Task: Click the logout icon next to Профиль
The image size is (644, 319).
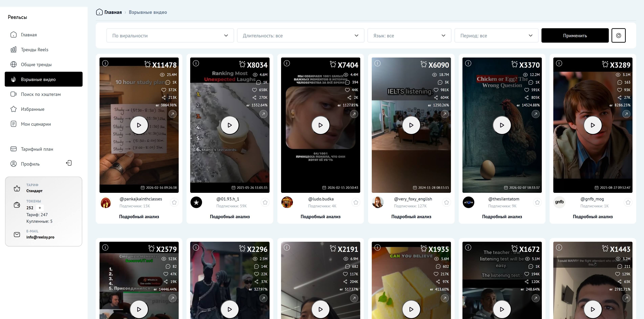Action: click(x=69, y=163)
